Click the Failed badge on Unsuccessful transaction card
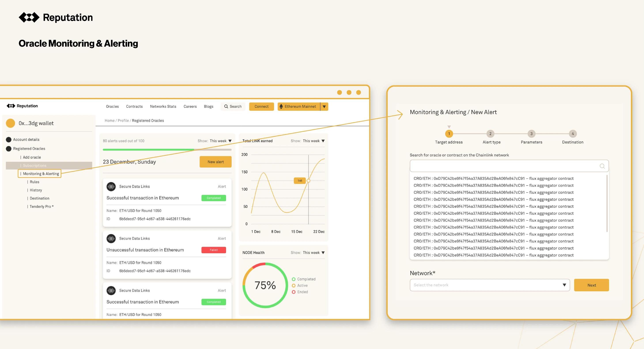This screenshot has width=644, height=349. pos(214,250)
